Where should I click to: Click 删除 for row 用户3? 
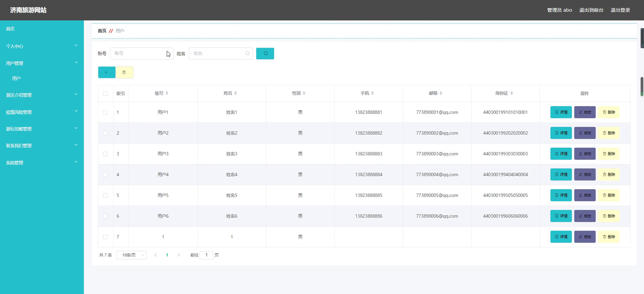click(609, 154)
